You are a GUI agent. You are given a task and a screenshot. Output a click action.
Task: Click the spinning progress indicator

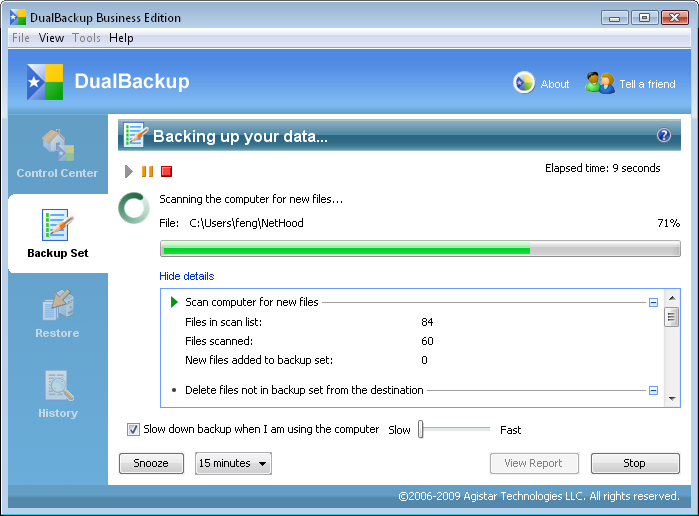pyautogui.click(x=134, y=208)
